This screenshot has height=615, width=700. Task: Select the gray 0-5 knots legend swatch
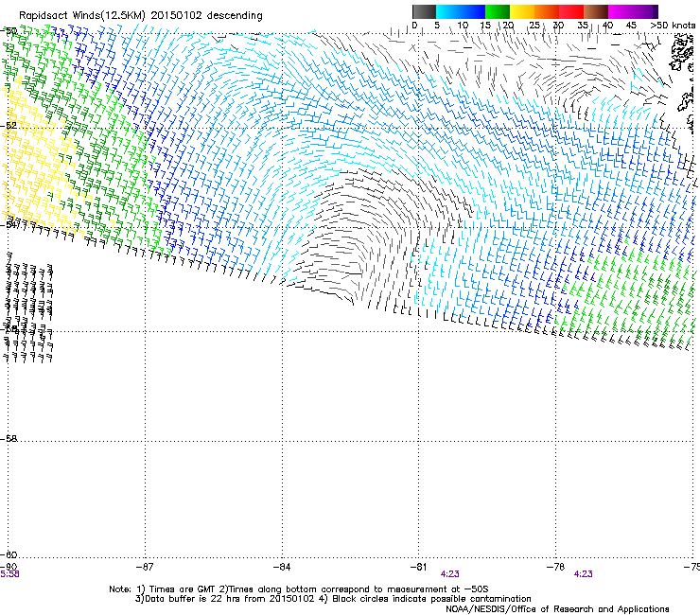pos(424,11)
